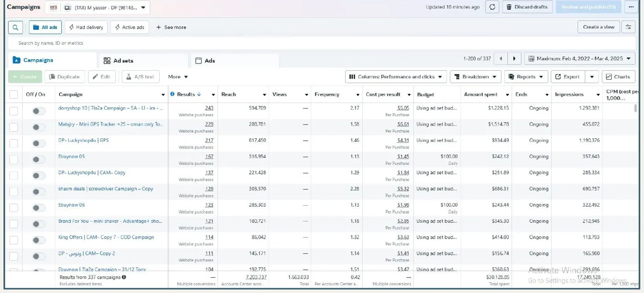The width and height of the screenshot is (644, 293).
Task: Toggle the King Offers CAM– Copy 7 switch
Action: coord(39,240)
